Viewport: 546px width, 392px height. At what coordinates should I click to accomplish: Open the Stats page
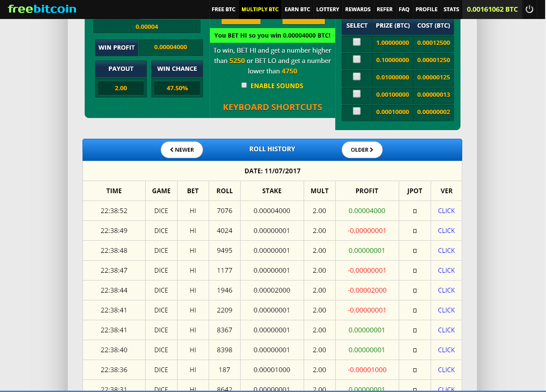451,9
